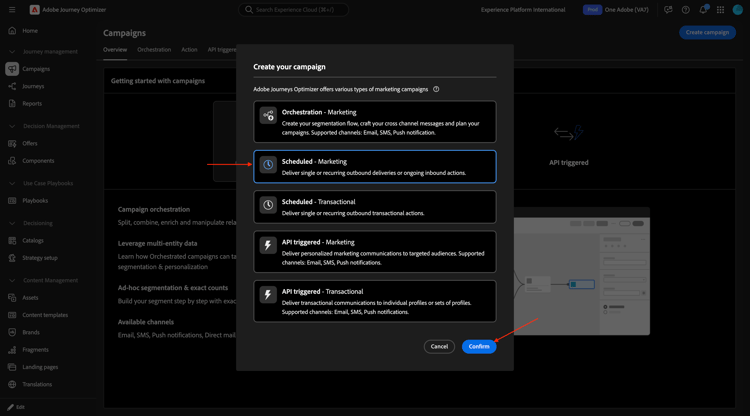This screenshot has width=750, height=416.
Task: Collapse the Decisioning section
Action: (12, 223)
